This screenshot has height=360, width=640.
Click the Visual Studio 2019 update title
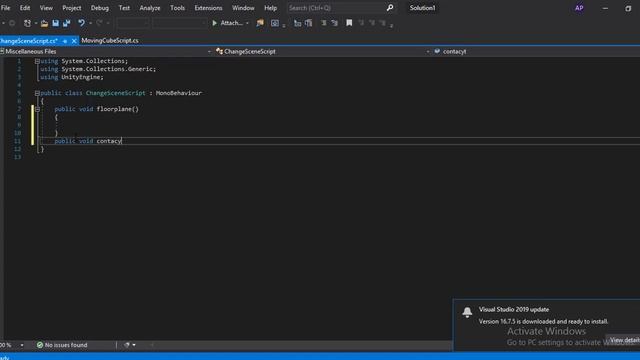[x=513, y=309]
